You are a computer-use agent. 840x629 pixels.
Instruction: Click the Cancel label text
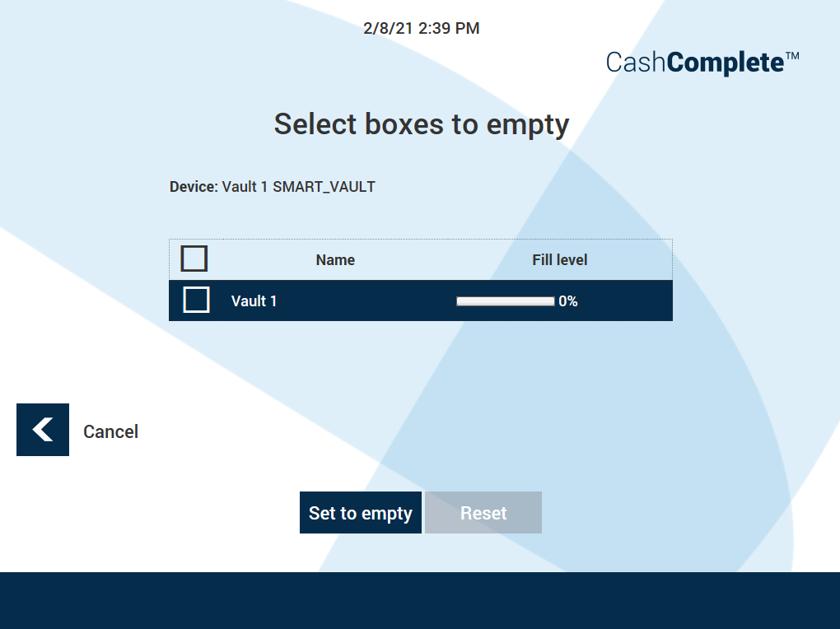pos(110,431)
